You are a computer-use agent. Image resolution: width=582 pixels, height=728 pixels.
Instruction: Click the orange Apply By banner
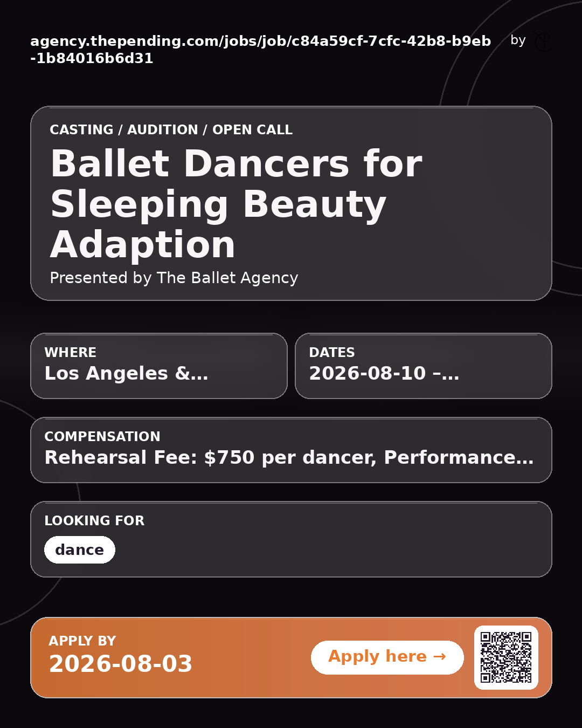(x=291, y=657)
